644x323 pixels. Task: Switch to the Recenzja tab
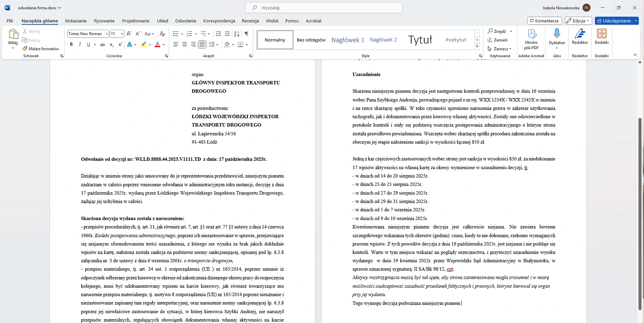pyautogui.click(x=250, y=21)
